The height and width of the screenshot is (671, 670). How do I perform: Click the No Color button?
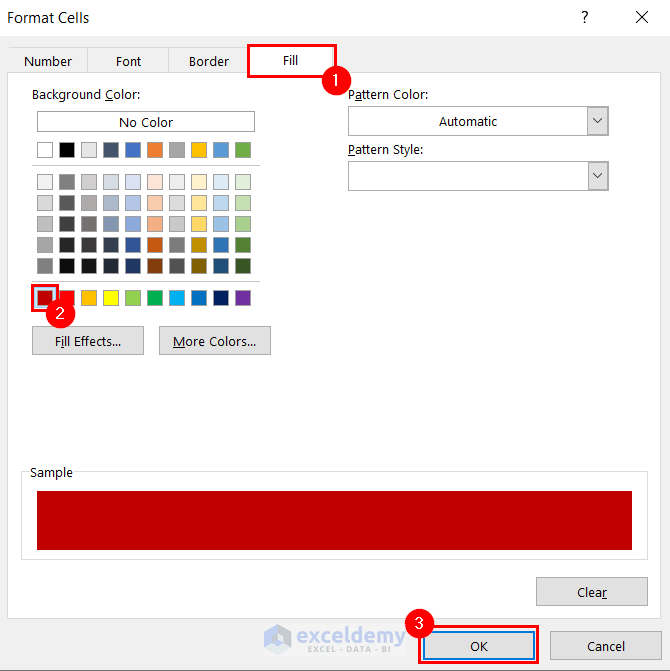click(x=146, y=122)
